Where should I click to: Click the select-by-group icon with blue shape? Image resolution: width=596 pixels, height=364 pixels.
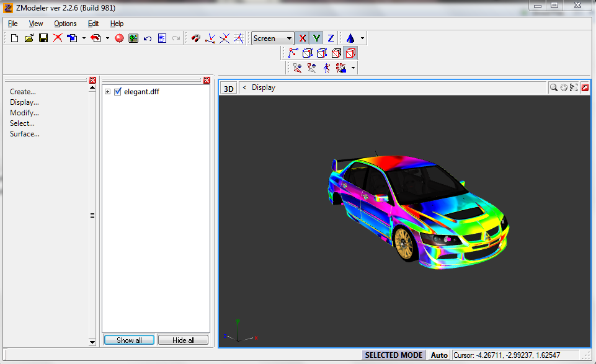point(341,68)
